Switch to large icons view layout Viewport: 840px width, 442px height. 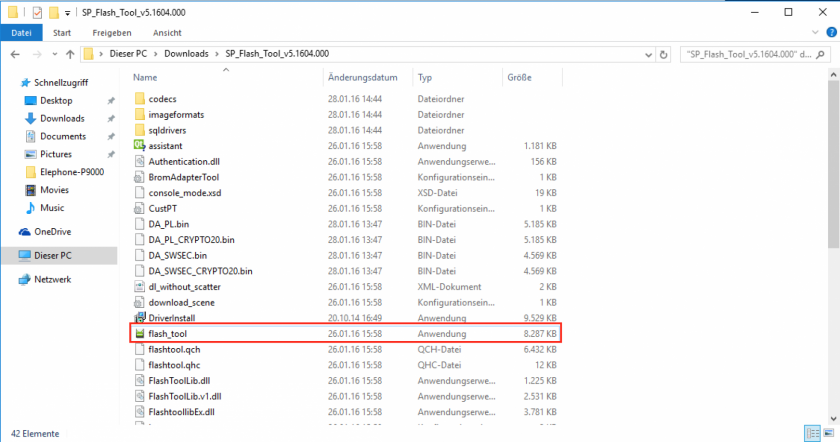pyautogui.click(x=829, y=433)
